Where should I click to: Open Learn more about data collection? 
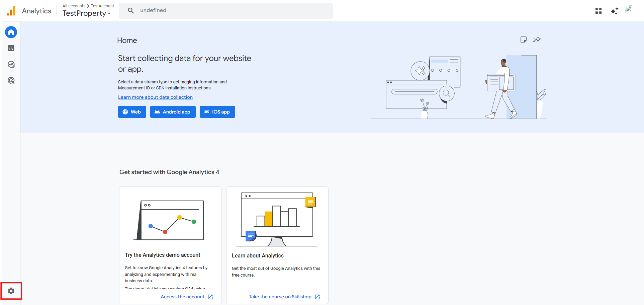coord(155,97)
